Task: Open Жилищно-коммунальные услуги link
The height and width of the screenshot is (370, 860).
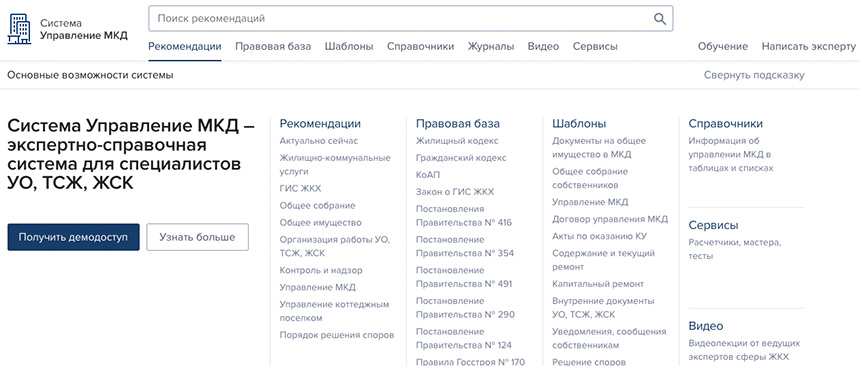Action: point(335,164)
